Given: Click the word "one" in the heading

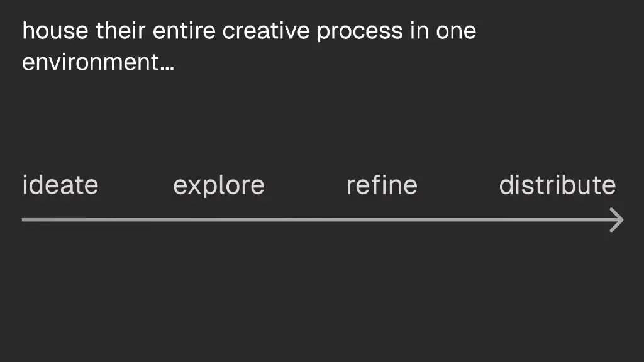Looking at the screenshot, I should click(455, 31).
